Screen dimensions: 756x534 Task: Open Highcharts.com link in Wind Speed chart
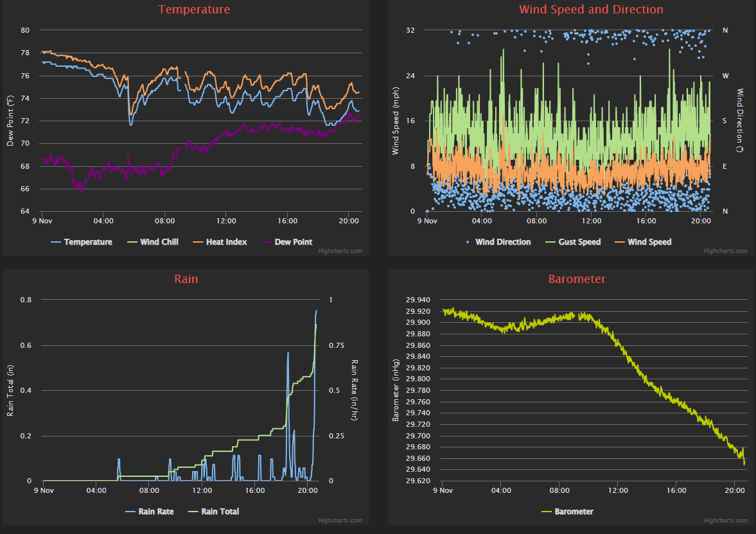(x=725, y=250)
